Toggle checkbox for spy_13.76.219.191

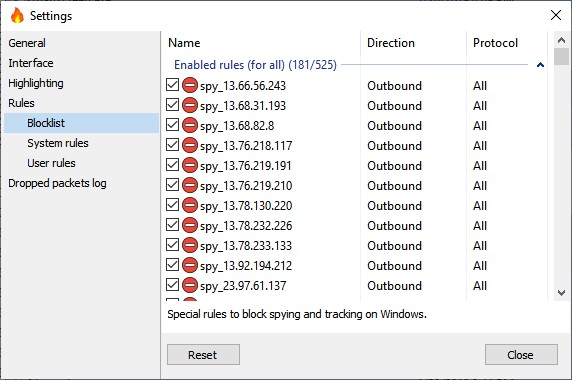(x=172, y=165)
